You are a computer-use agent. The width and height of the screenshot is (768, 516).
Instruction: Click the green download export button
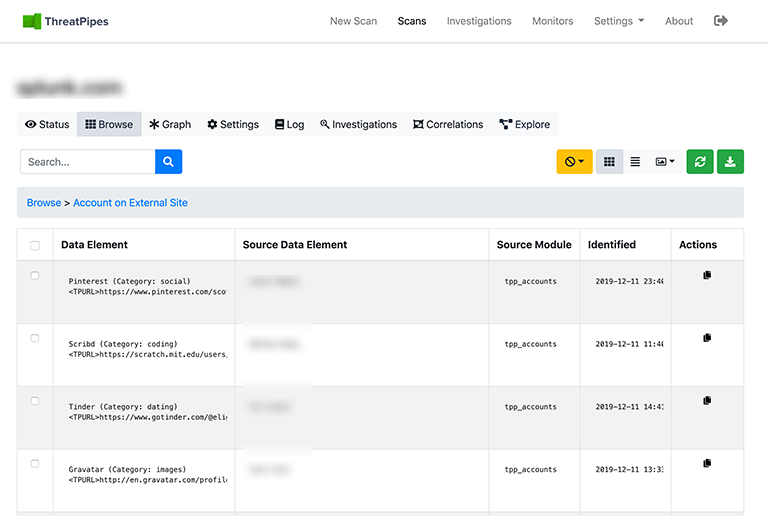pos(731,162)
